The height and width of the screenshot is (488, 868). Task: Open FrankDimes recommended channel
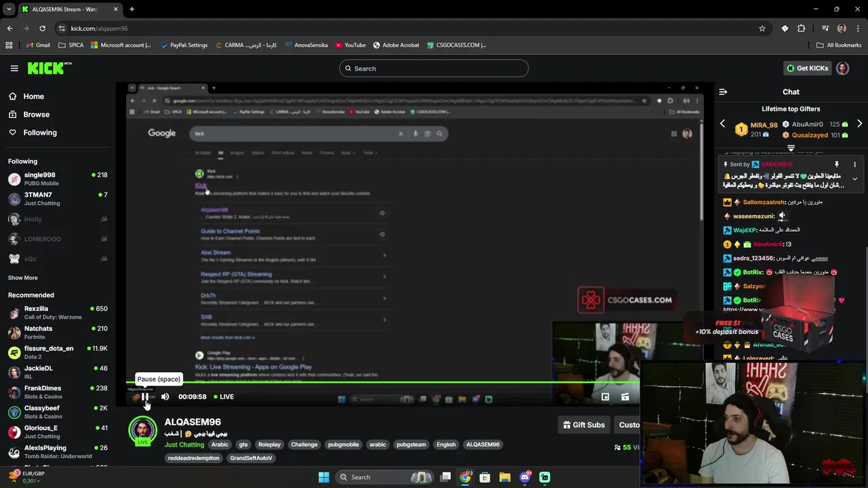58,392
